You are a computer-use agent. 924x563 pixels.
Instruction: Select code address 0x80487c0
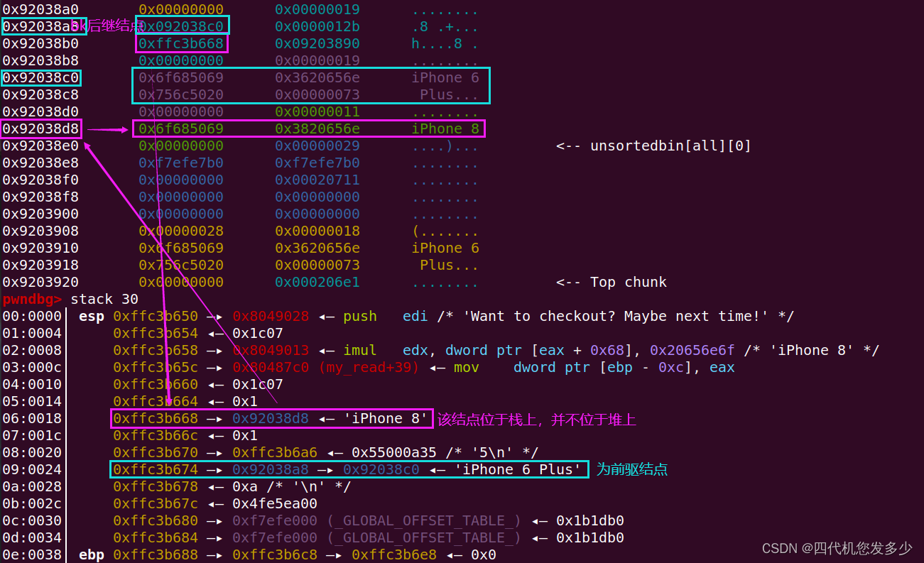click(271, 367)
